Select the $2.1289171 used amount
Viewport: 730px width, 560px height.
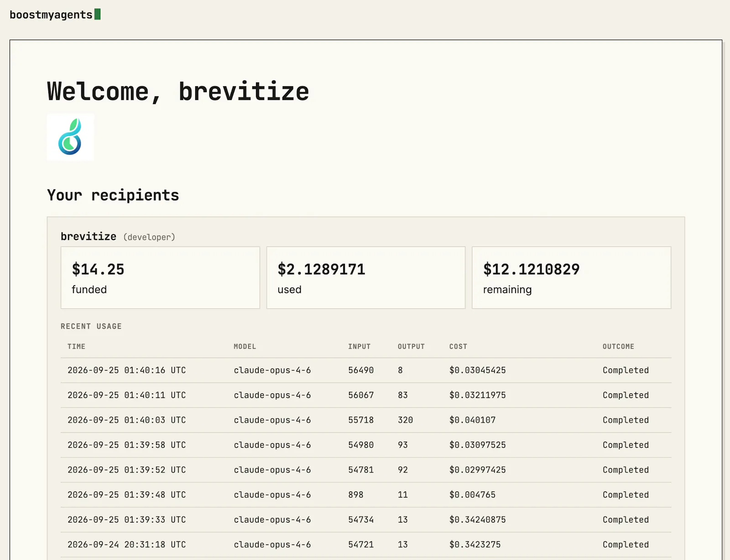click(321, 269)
